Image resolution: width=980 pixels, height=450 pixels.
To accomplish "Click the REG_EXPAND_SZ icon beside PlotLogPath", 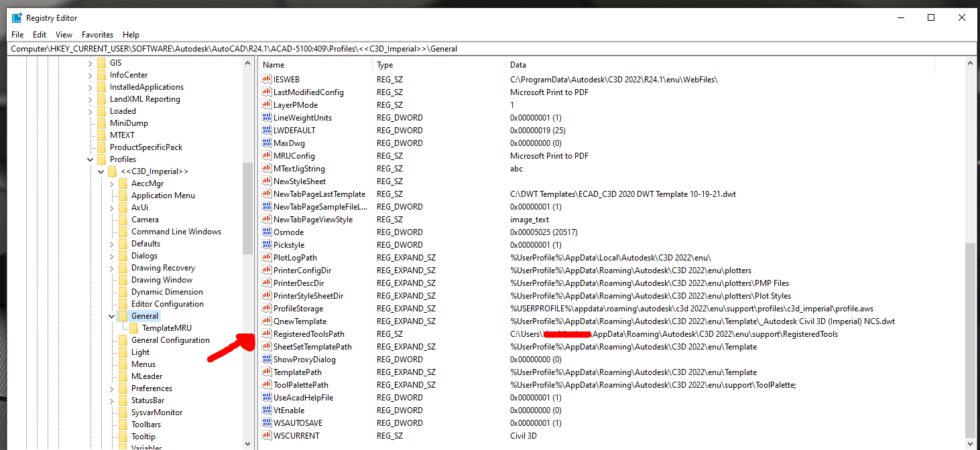I will point(265,257).
